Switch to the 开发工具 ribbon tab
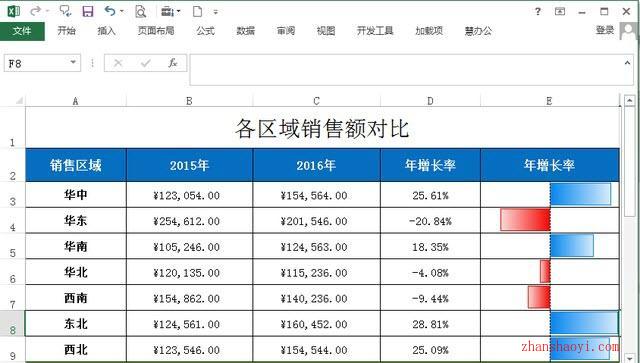 tap(375, 31)
